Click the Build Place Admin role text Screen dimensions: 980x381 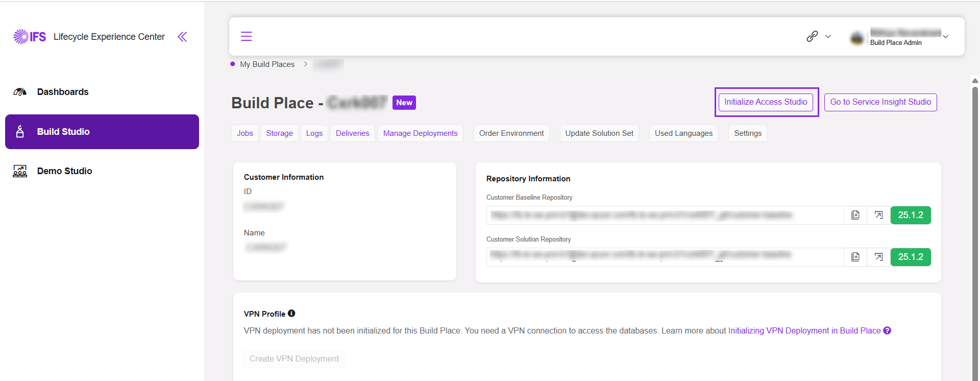(x=896, y=43)
